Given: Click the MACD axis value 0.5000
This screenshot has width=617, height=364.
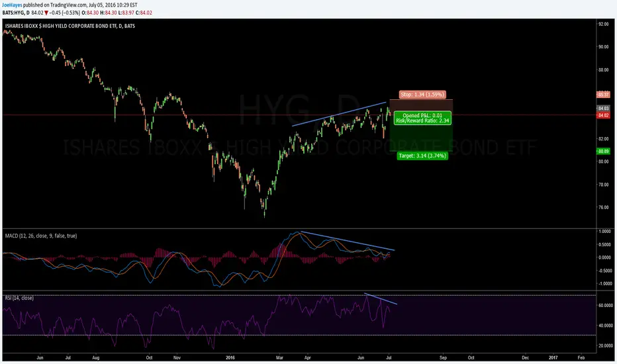Looking at the screenshot, I should click(604, 244).
